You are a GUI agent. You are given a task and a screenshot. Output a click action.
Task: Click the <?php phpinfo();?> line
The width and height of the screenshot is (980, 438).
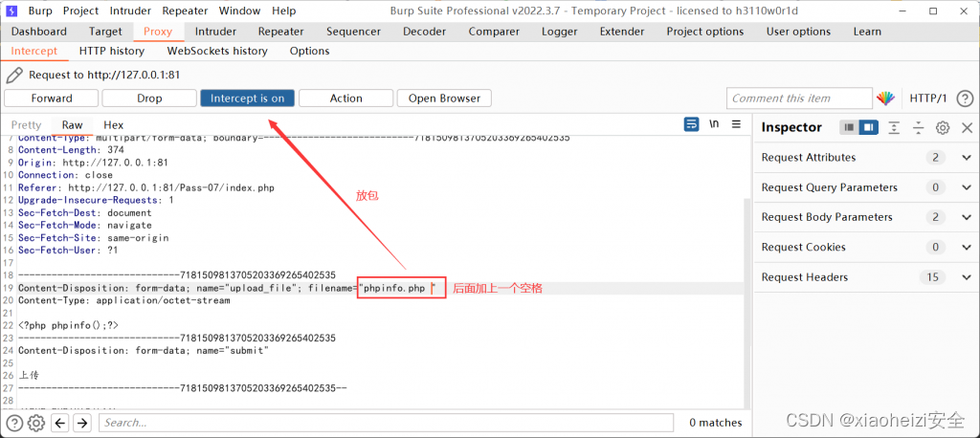(x=68, y=325)
